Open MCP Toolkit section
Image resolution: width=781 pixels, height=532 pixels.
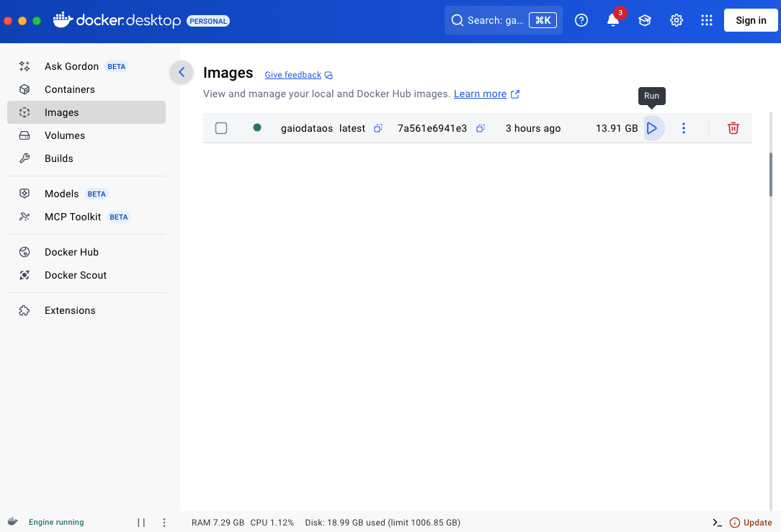click(x=86, y=217)
